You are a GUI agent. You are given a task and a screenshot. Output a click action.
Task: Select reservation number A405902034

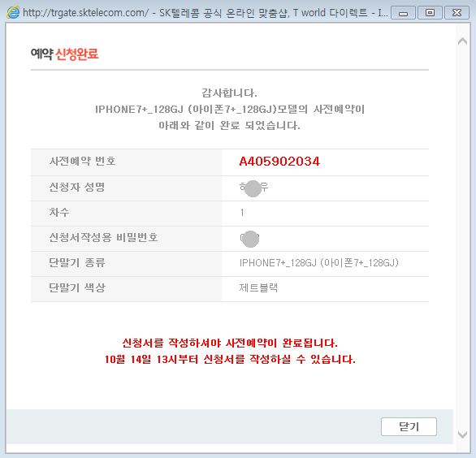click(x=279, y=162)
